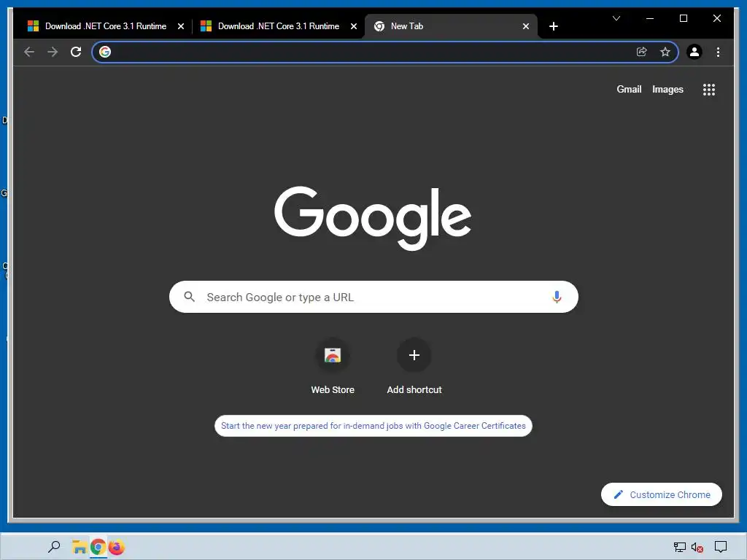This screenshot has width=747, height=560.
Task: Select the New Tab tab
Action: pos(450,26)
